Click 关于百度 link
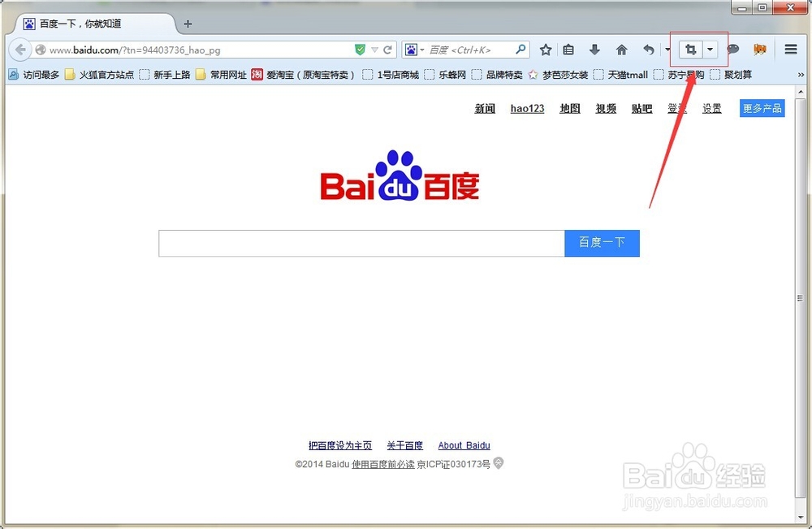This screenshot has width=812, height=529. tap(404, 445)
